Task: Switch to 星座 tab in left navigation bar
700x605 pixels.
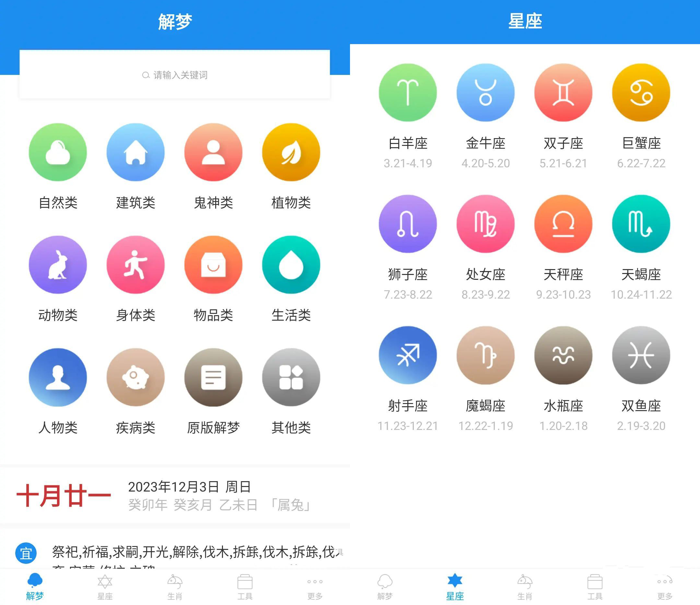Action: 105,587
